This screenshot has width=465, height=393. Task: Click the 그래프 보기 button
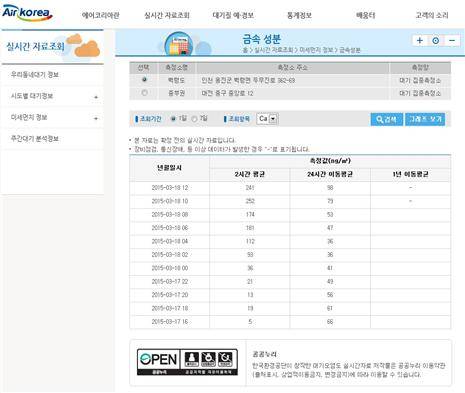point(425,119)
